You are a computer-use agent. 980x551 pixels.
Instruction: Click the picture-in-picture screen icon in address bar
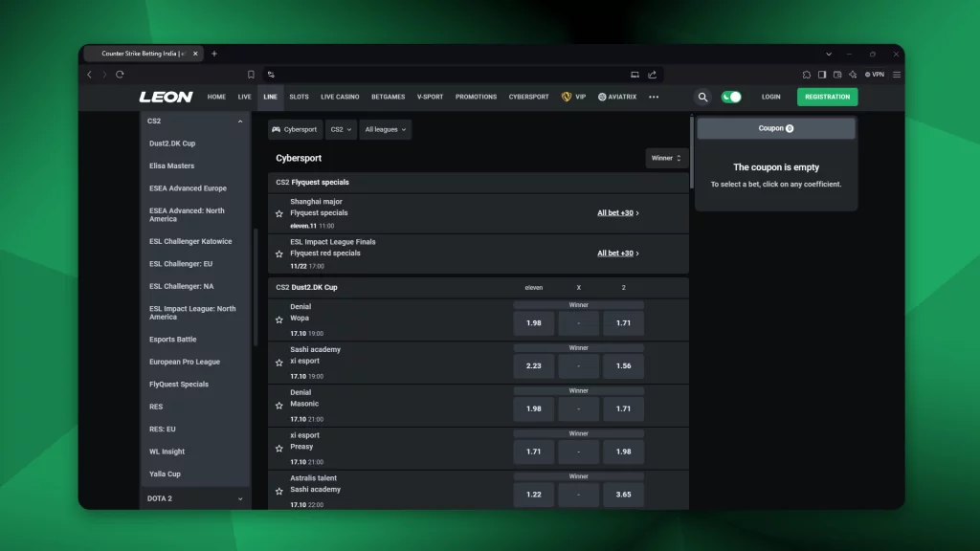tap(635, 75)
